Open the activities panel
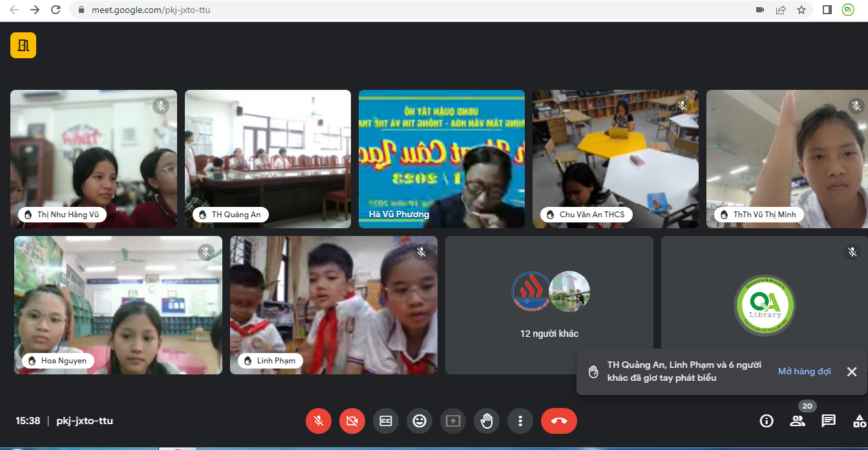Image resolution: width=868 pixels, height=450 pixels. [859, 421]
